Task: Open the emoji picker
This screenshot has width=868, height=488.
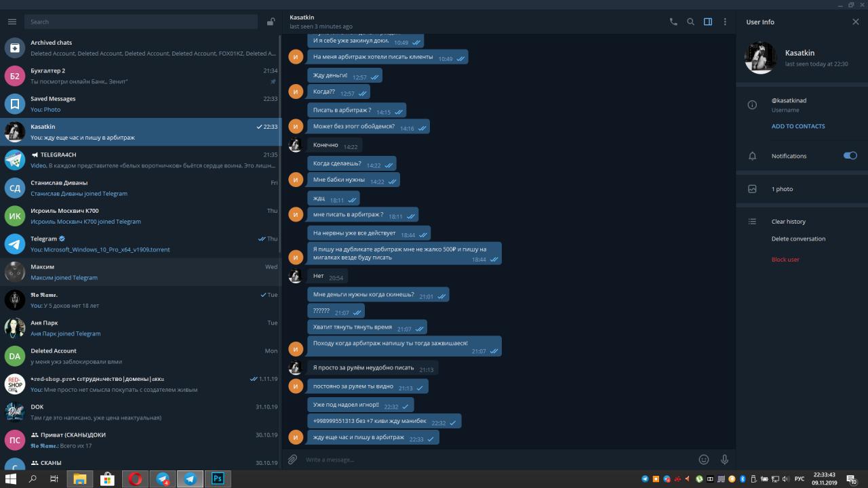Action: pos(704,460)
